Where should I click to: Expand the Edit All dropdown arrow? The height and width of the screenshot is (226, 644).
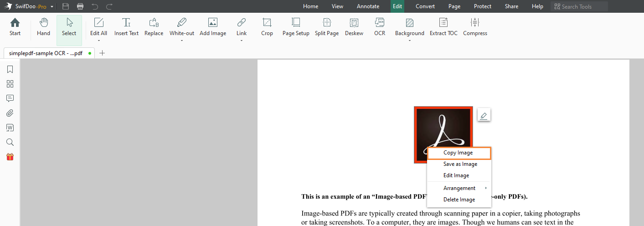coord(98,41)
